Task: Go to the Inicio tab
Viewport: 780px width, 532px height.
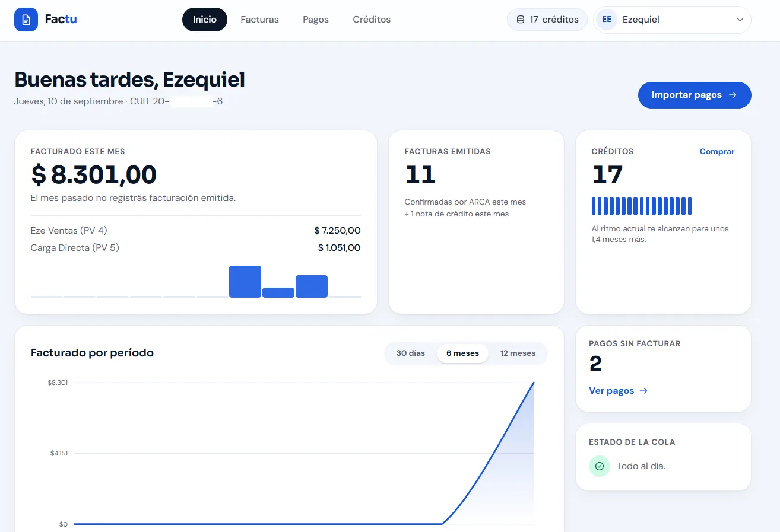Action: (205, 20)
